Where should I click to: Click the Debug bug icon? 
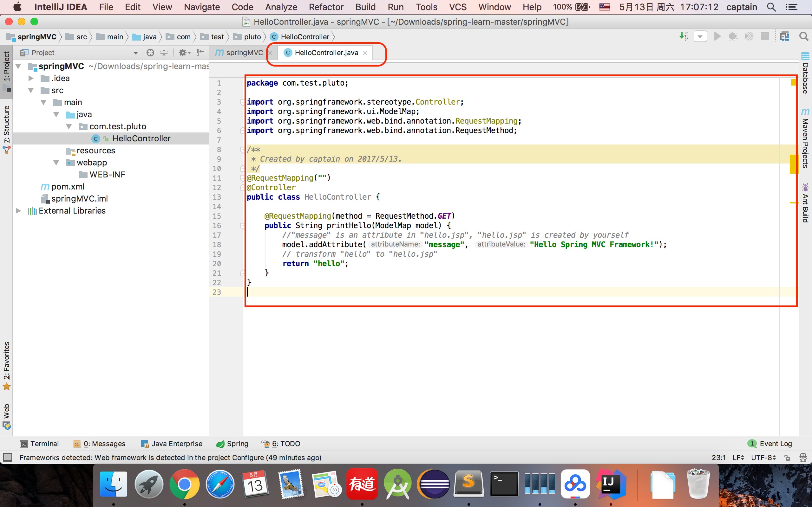733,36
